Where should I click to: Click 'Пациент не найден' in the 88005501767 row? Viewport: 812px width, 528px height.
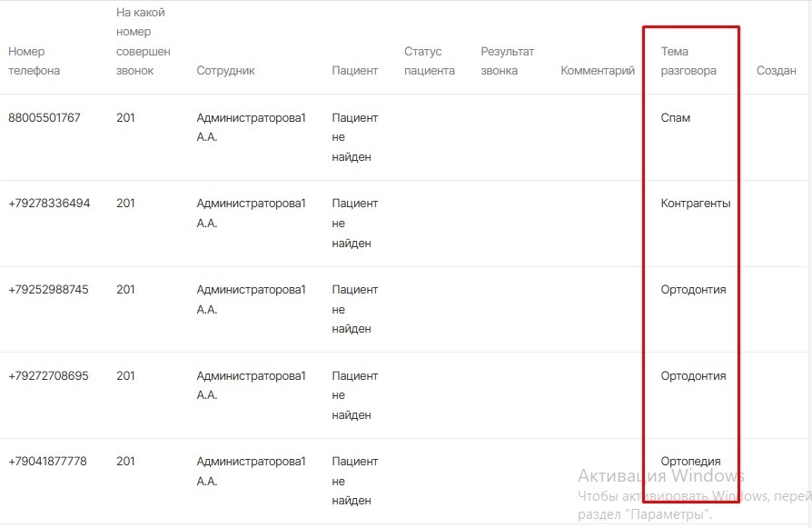pos(354,137)
